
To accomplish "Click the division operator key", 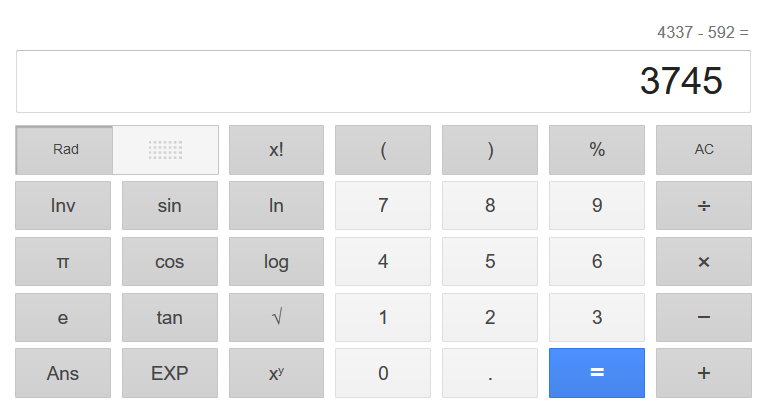I will point(703,206).
